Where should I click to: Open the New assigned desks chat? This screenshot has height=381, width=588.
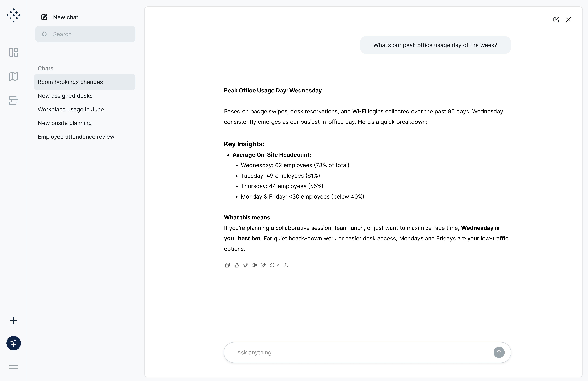coord(65,96)
